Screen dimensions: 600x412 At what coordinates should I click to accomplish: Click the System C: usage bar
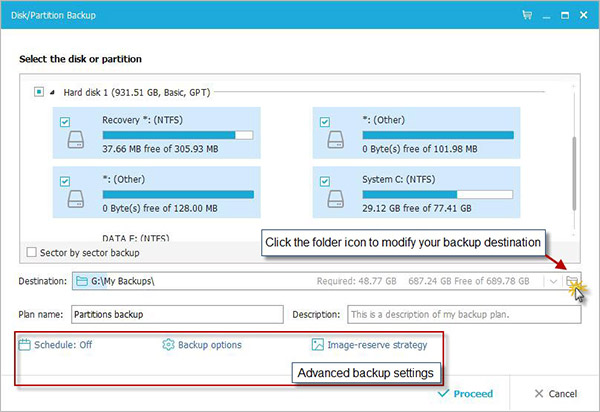(x=438, y=194)
